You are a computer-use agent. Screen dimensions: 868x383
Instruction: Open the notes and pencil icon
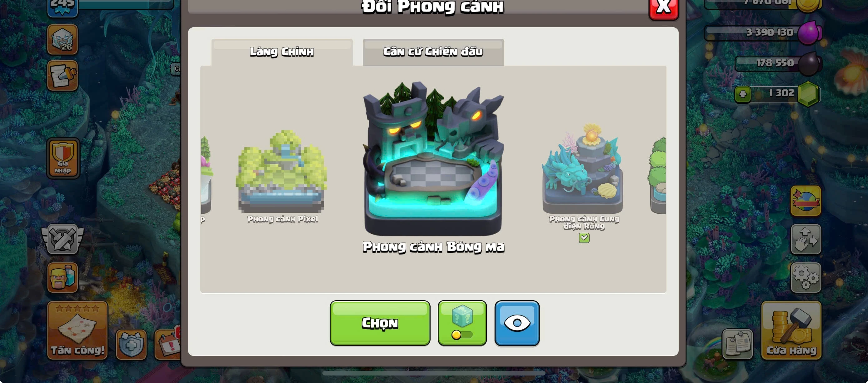[62, 76]
